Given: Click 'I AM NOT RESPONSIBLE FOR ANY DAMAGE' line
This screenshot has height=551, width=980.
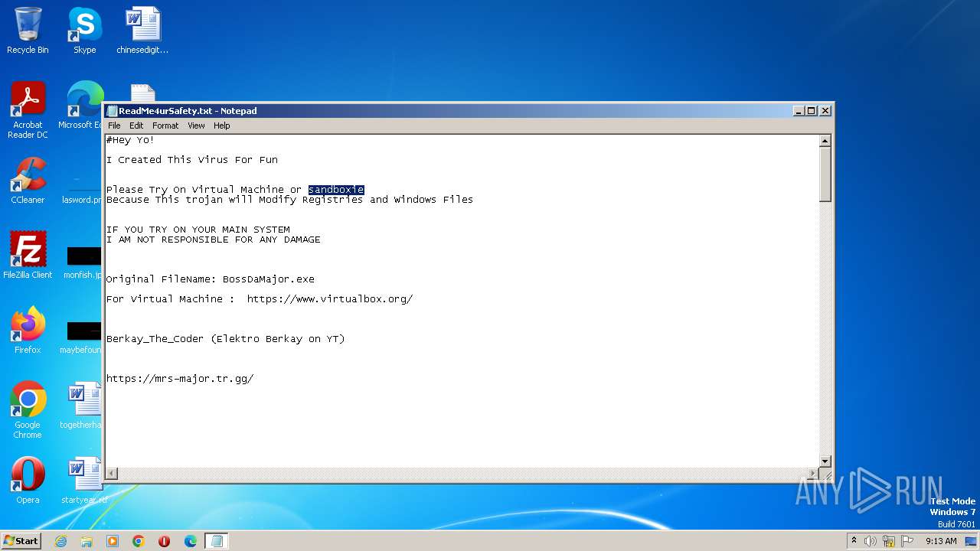Looking at the screenshot, I should [x=214, y=240].
